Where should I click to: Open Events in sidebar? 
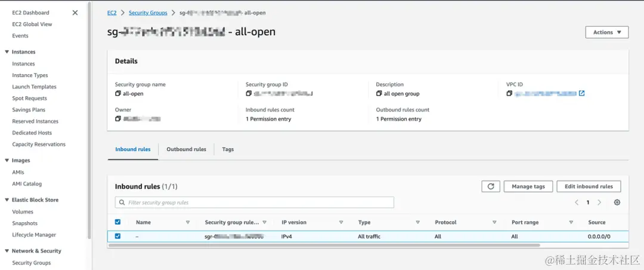[x=20, y=36]
